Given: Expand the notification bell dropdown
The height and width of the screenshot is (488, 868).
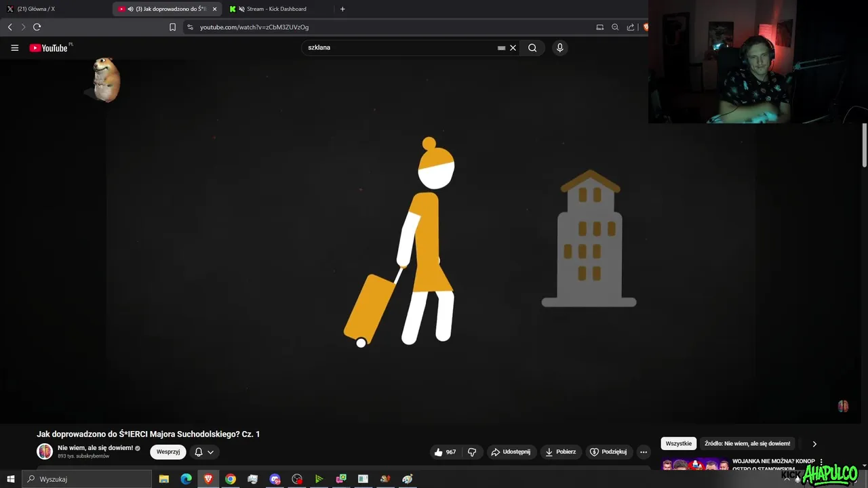Looking at the screenshot, I should (204, 452).
